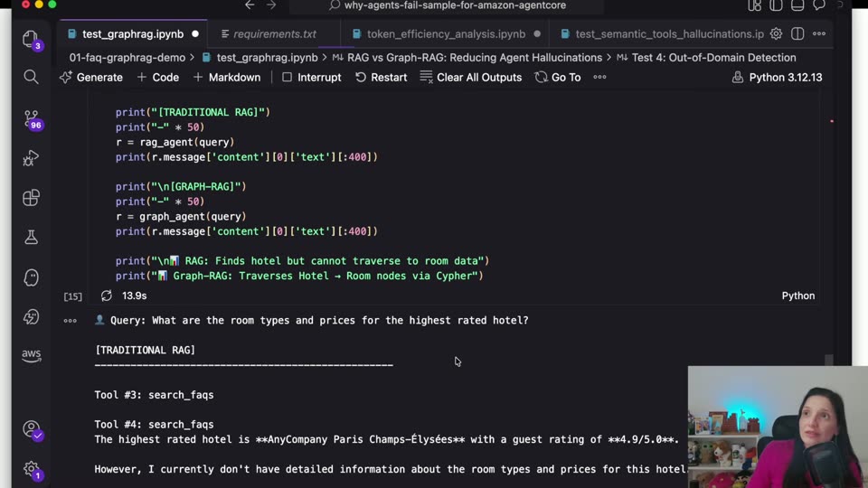Open the Run and Debug view

click(x=31, y=159)
